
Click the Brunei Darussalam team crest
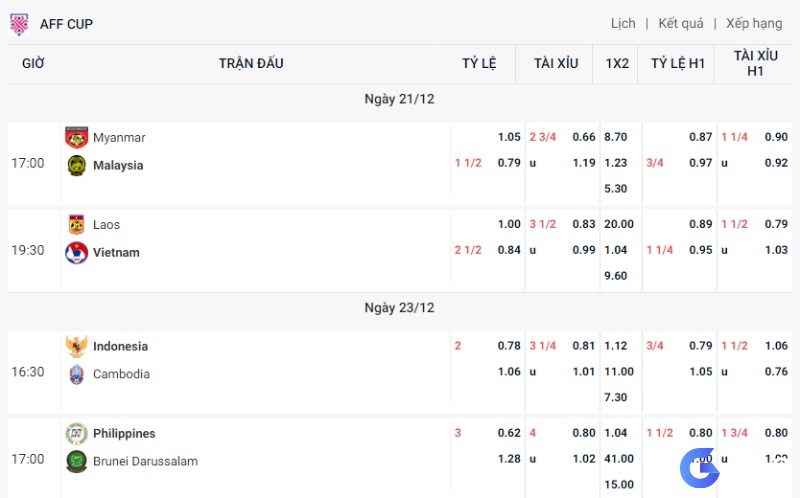77,461
